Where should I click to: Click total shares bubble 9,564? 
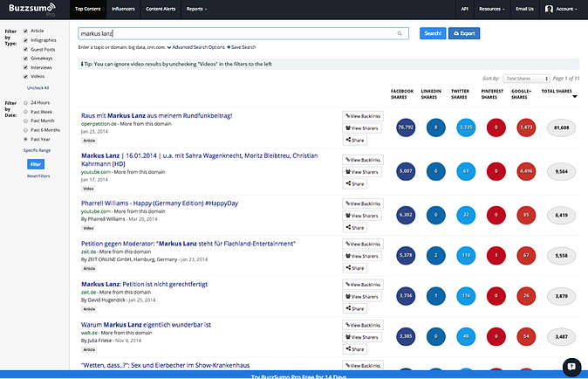pos(561,171)
